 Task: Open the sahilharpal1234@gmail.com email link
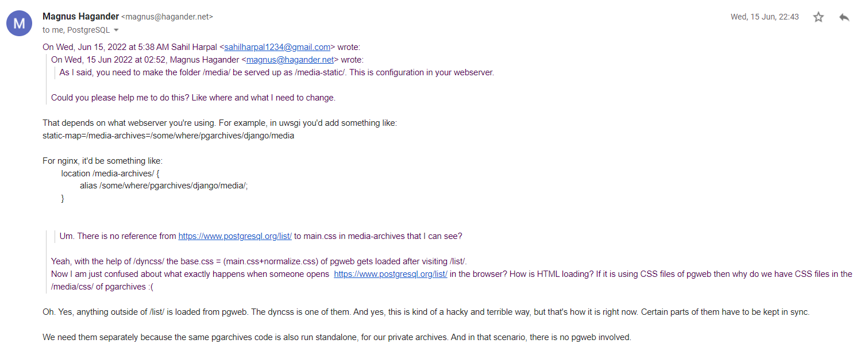pyautogui.click(x=277, y=47)
